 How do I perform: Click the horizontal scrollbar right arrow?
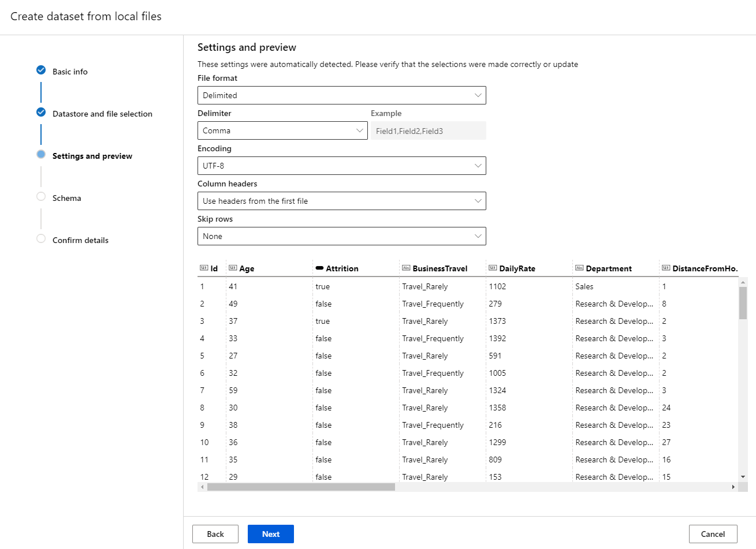(x=733, y=487)
